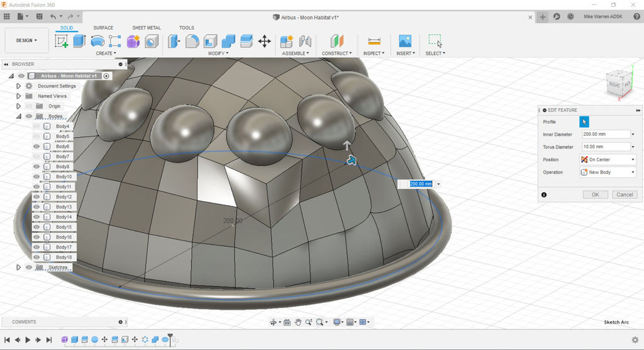The height and width of the screenshot is (350, 644).
Task: Open timeline settings gear icon
Action: pyautogui.click(x=635, y=340)
